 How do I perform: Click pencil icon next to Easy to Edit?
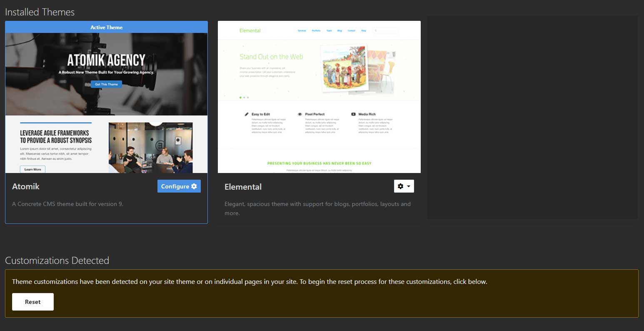[247, 114]
